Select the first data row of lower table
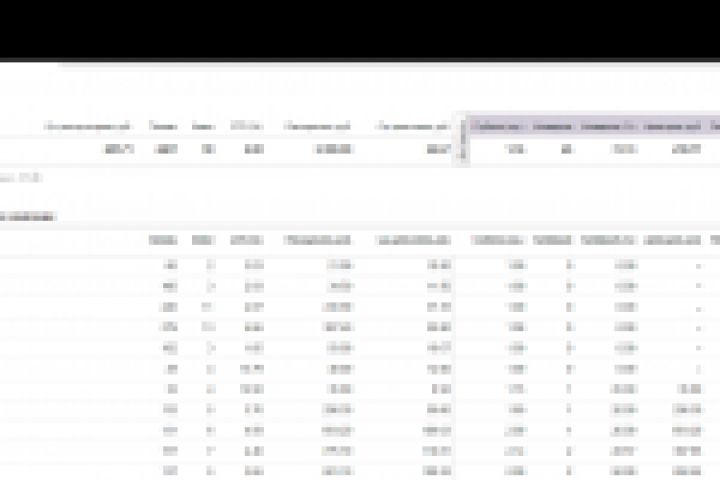The image size is (720, 480). tap(360, 265)
